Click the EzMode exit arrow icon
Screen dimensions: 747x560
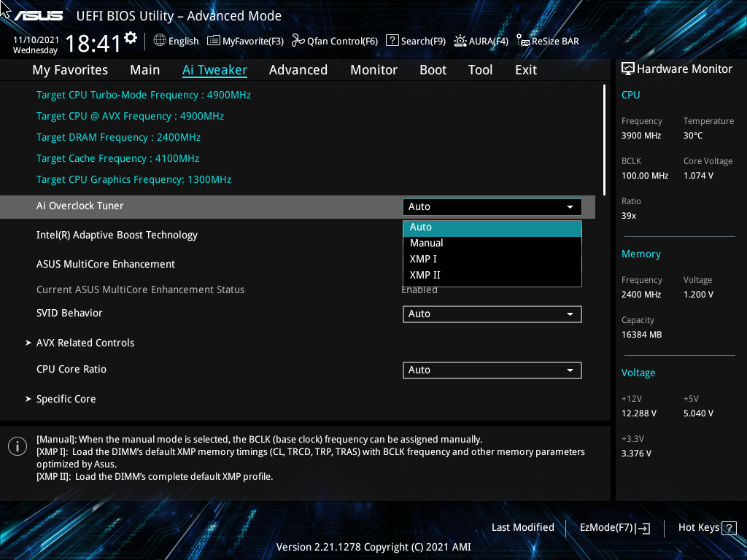click(643, 528)
